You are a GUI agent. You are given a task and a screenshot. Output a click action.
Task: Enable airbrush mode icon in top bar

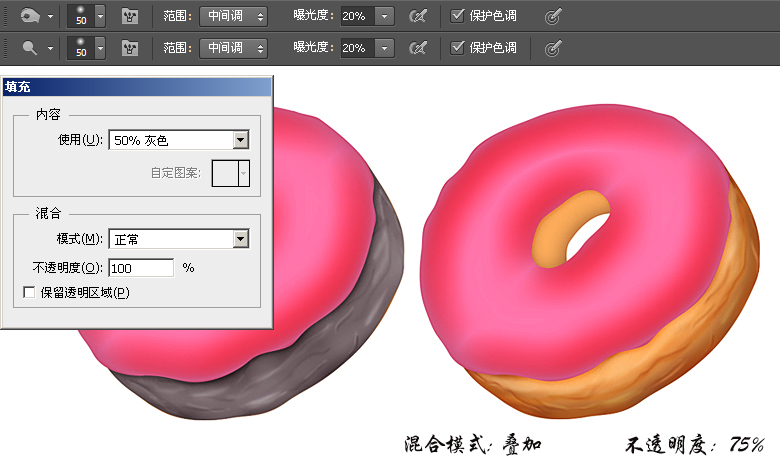[417, 16]
